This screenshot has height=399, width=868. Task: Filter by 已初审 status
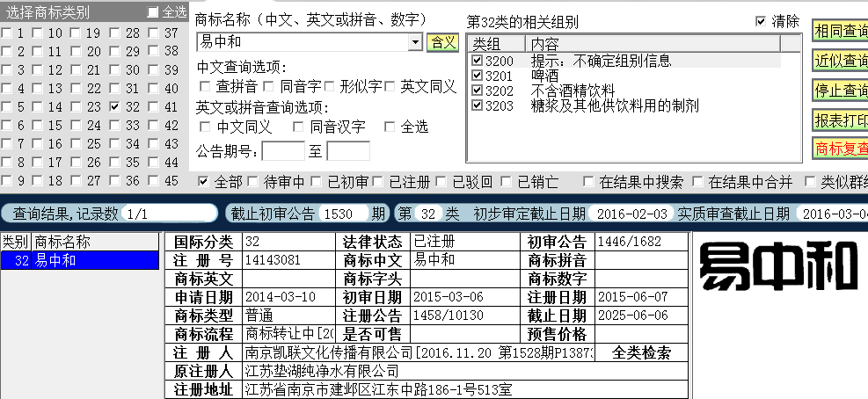[x=316, y=182]
